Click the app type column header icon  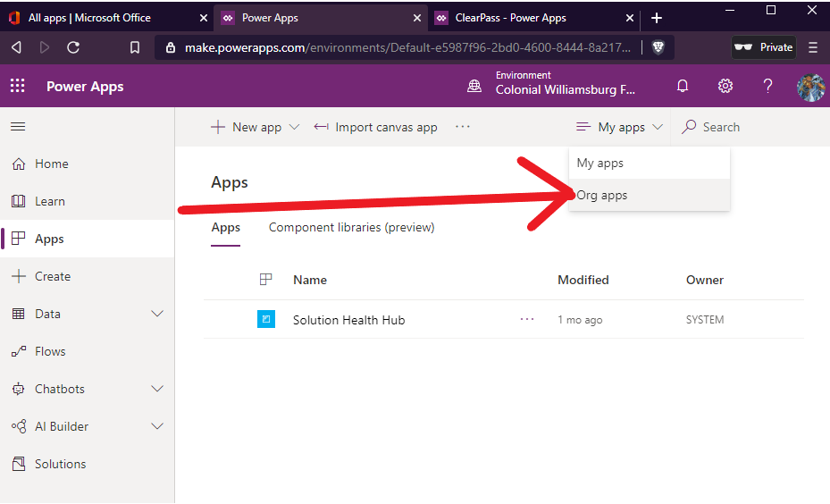265,280
